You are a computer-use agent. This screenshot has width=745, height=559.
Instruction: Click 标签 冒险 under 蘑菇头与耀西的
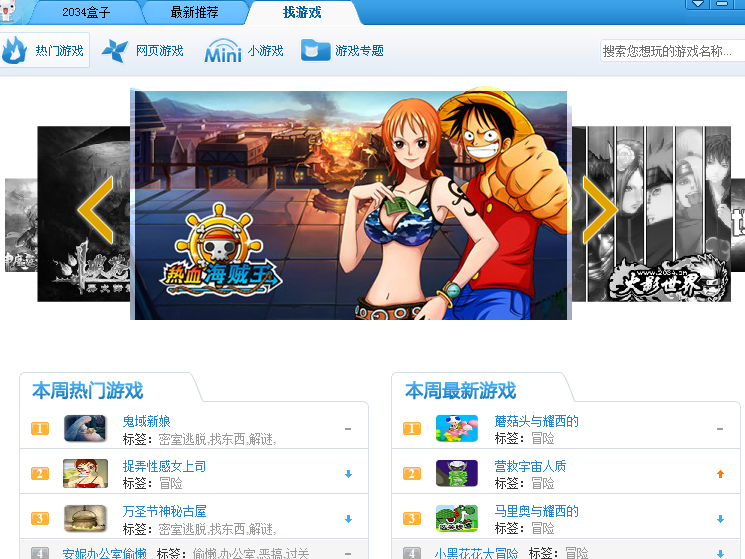coord(525,438)
